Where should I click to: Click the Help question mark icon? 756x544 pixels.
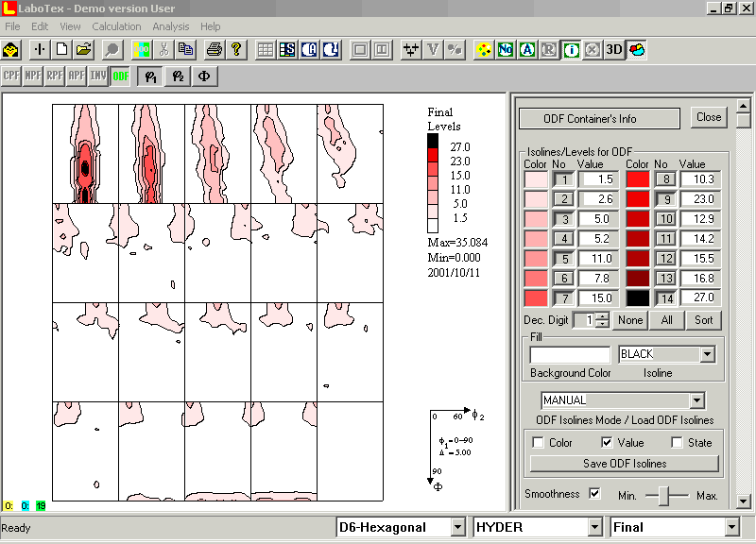[235, 49]
